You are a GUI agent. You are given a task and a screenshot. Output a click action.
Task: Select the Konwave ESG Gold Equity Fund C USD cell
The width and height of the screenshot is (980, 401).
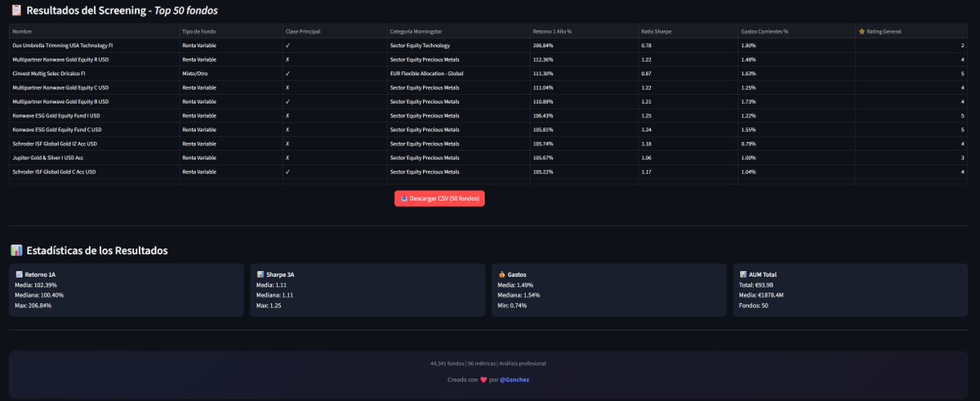click(x=94, y=130)
